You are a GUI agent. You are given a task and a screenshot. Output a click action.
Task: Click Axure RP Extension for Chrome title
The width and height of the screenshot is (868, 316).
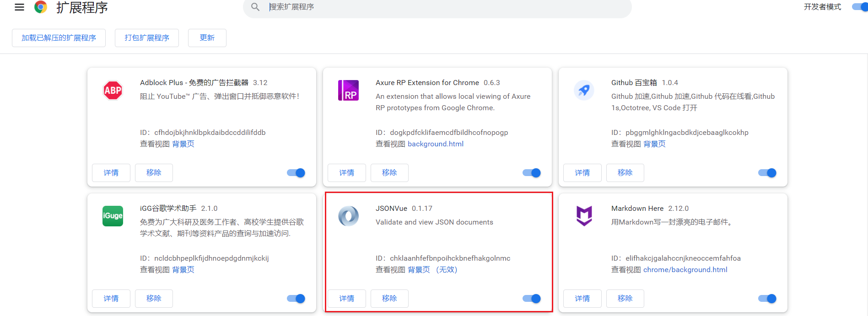point(427,83)
